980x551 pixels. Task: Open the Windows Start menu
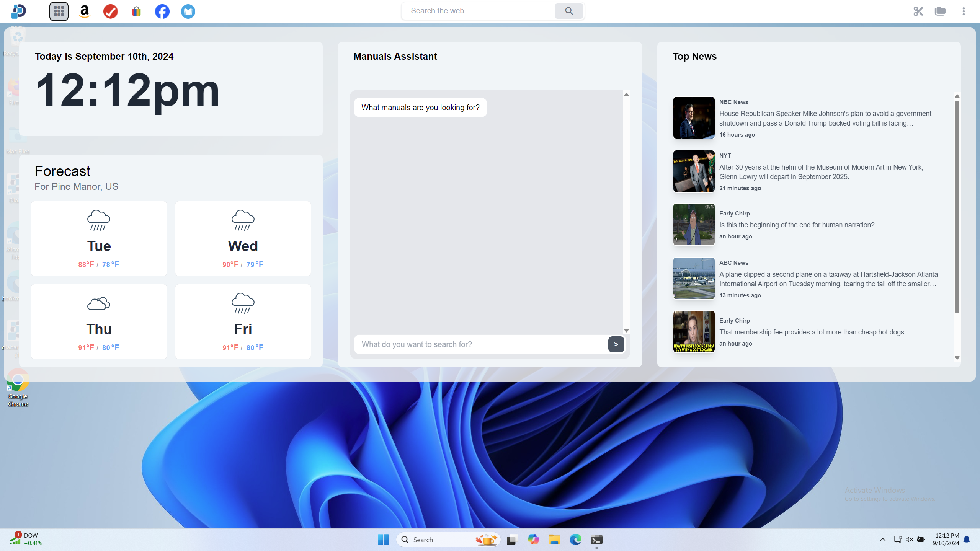[383, 540]
